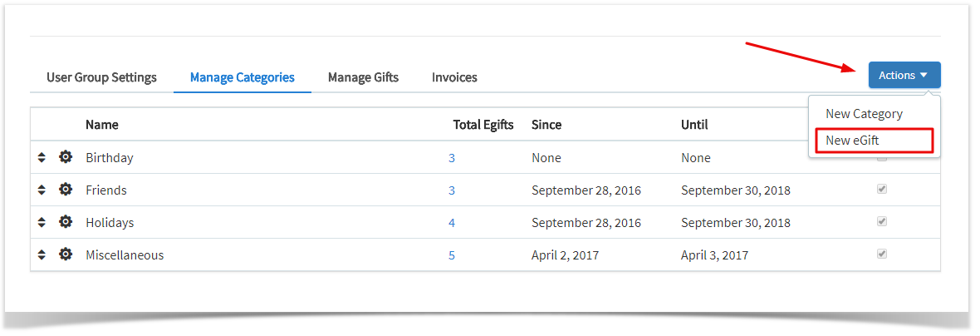Open settings gear for Miscellaneous category
The image size is (980, 336).
click(x=66, y=254)
